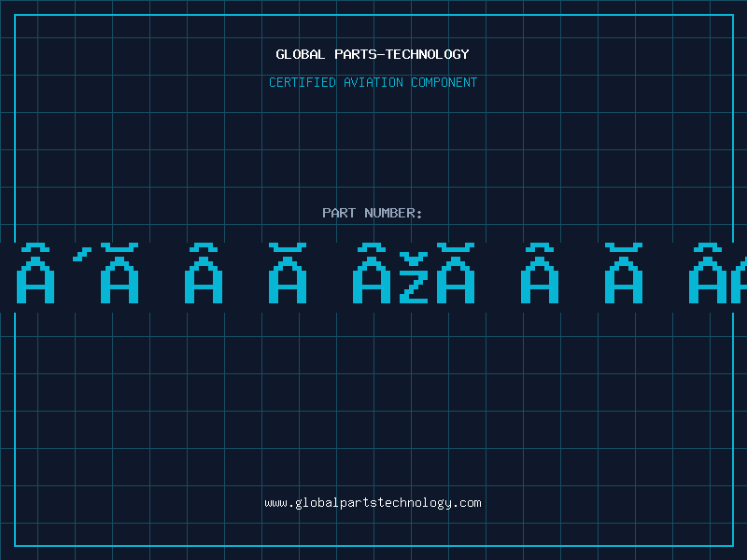The width and height of the screenshot is (747, 560).
Task: Click the acute accent mark glyph
Action: [82, 251]
